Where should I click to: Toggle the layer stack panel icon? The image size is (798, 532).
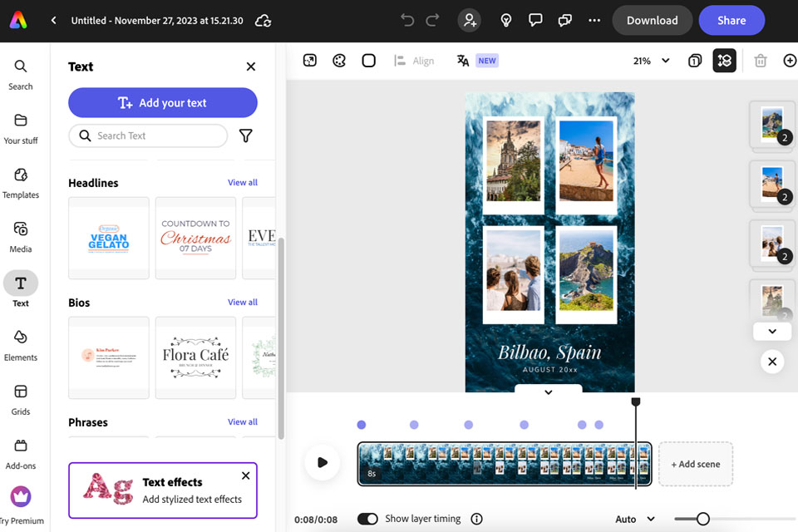pyautogui.click(x=724, y=61)
